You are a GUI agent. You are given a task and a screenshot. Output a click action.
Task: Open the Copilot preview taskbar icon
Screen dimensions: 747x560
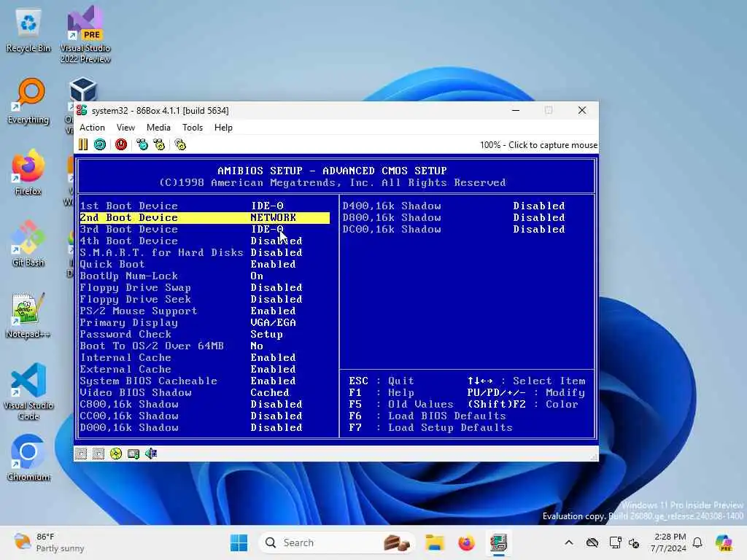(x=724, y=542)
